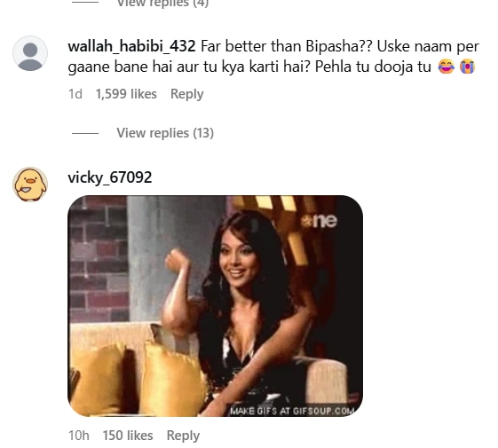Click the 1d timestamp on the first comment
Viewport: 498px width, 448px height.
point(75,94)
